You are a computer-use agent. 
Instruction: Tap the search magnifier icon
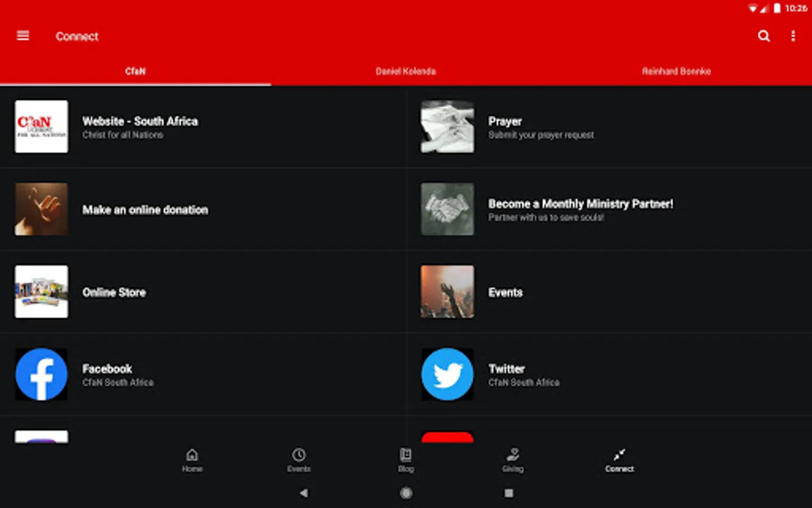point(764,36)
